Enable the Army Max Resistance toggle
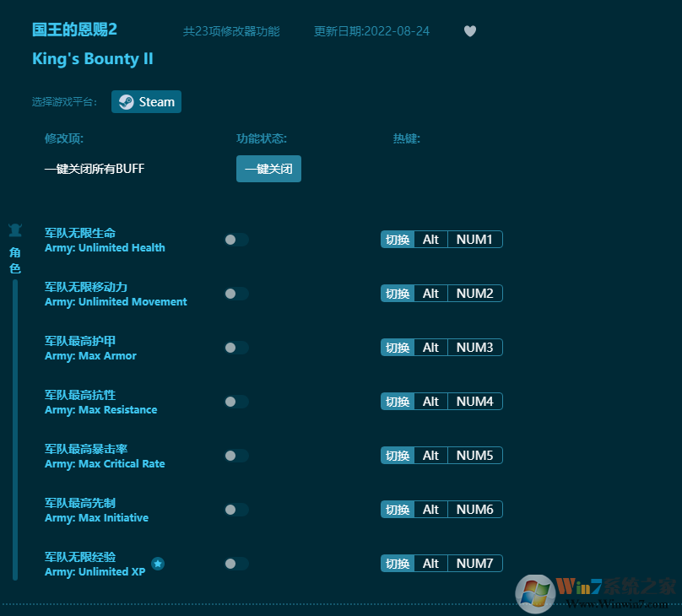The height and width of the screenshot is (616, 682). tap(235, 402)
